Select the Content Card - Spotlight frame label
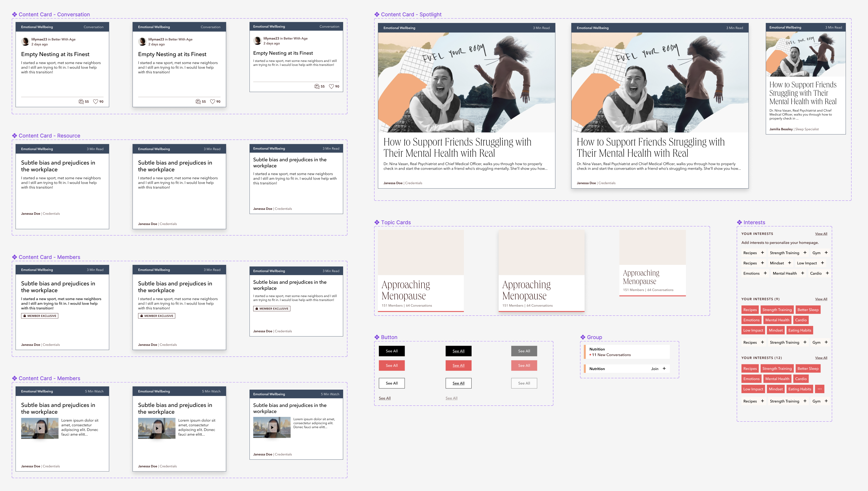Viewport: 868px width, 491px height. click(411, 14)
